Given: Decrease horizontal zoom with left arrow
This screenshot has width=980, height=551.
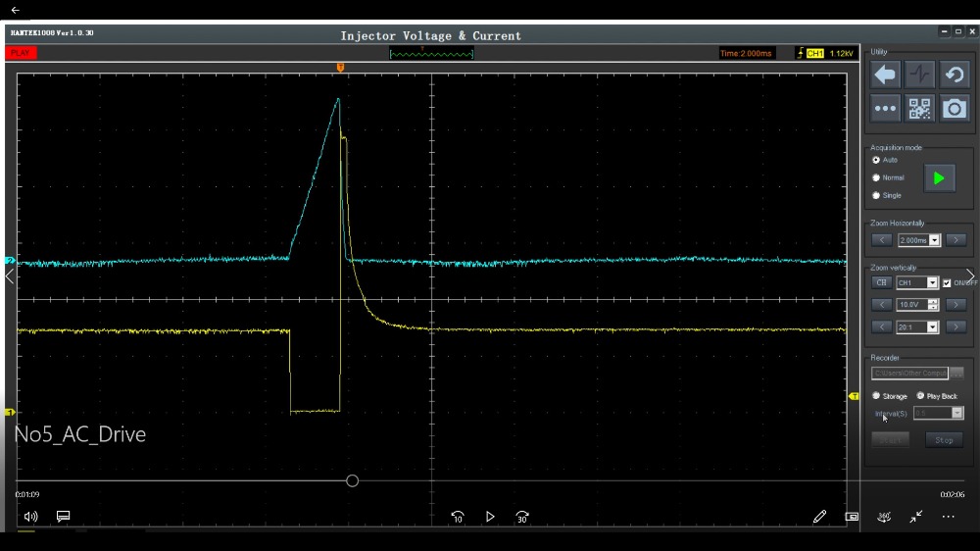Looking at the screenshot, I should 882,240.
